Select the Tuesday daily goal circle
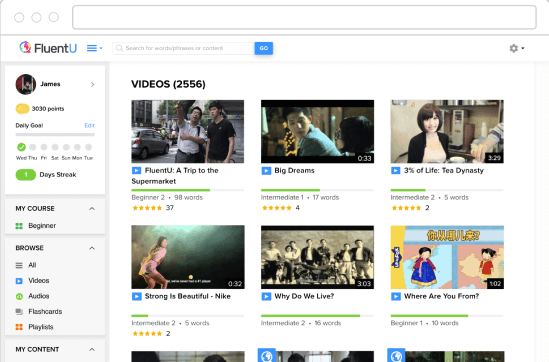This screenshot has height=362, width=549. click(89, 147)
